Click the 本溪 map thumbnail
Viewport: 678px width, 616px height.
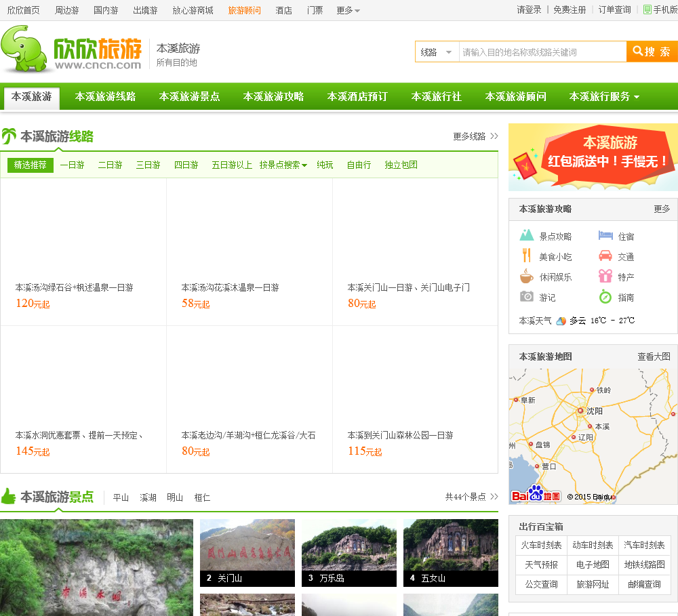[x=593, y=435]
